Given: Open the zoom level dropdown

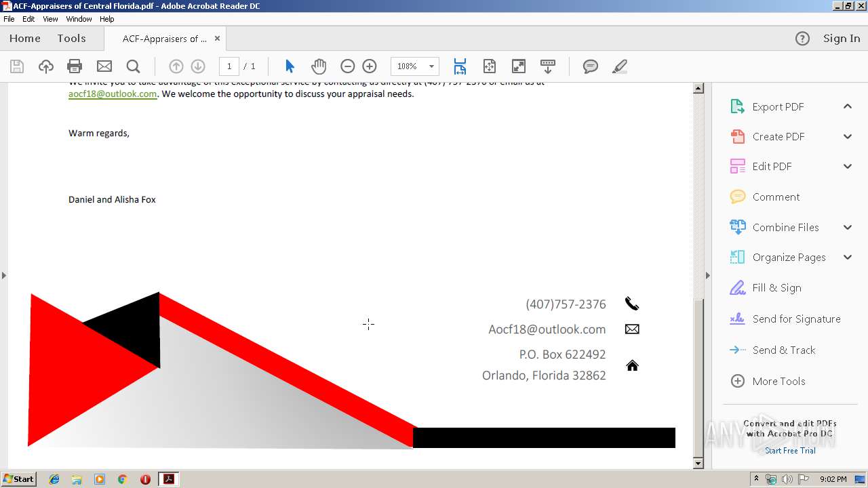Looking at the screenshot, I should point(431,66).
